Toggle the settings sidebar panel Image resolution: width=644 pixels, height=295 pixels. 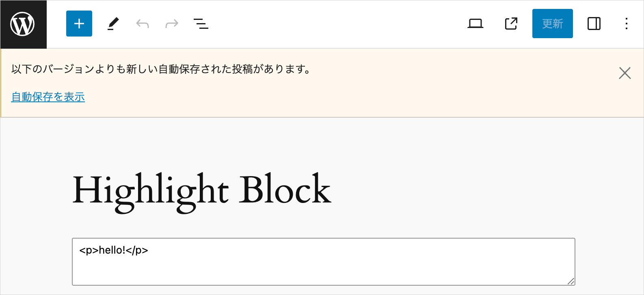point(594,24)
